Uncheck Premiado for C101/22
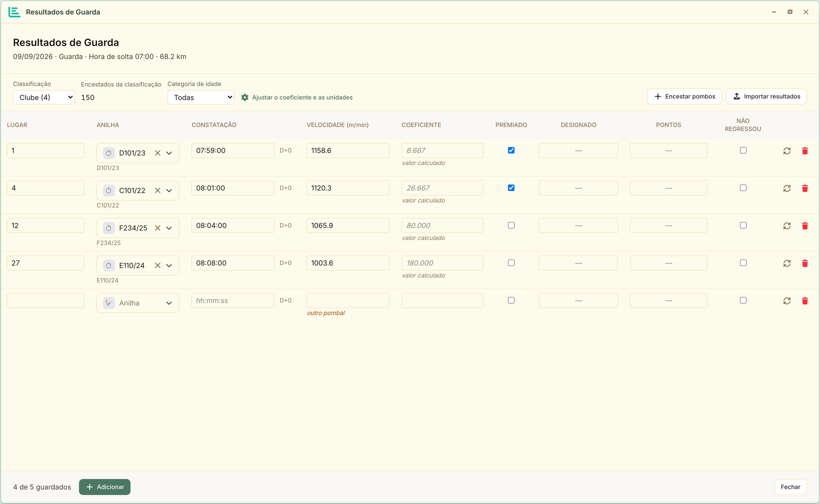The image size is (820, 504). pyautogui.click(x=511, y=188)
